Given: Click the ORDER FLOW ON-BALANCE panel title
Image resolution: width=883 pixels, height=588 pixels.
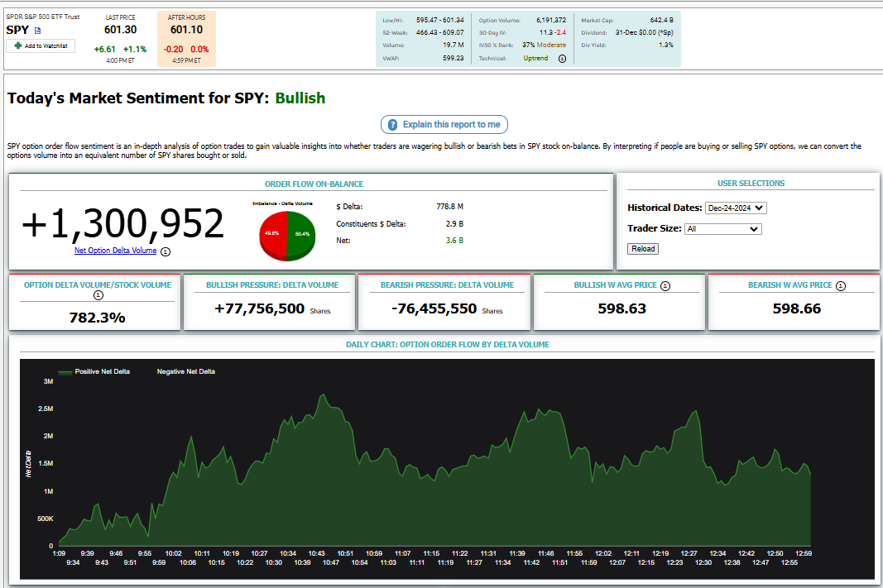Looking at the screenshot, I should pos(314,184).
